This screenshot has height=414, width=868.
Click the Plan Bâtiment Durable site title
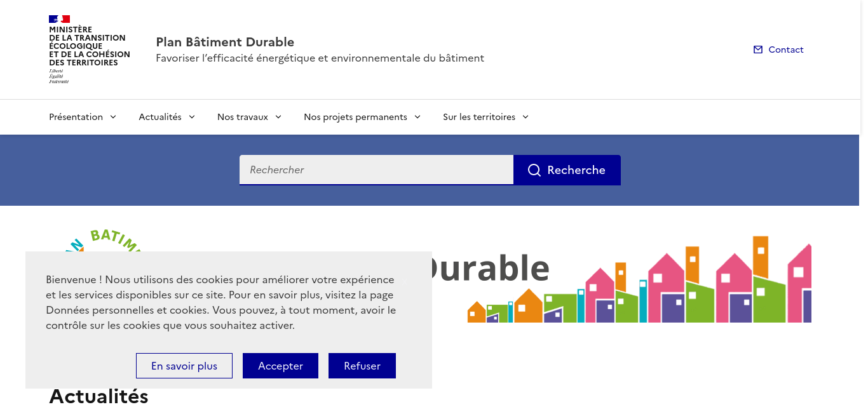225,42
